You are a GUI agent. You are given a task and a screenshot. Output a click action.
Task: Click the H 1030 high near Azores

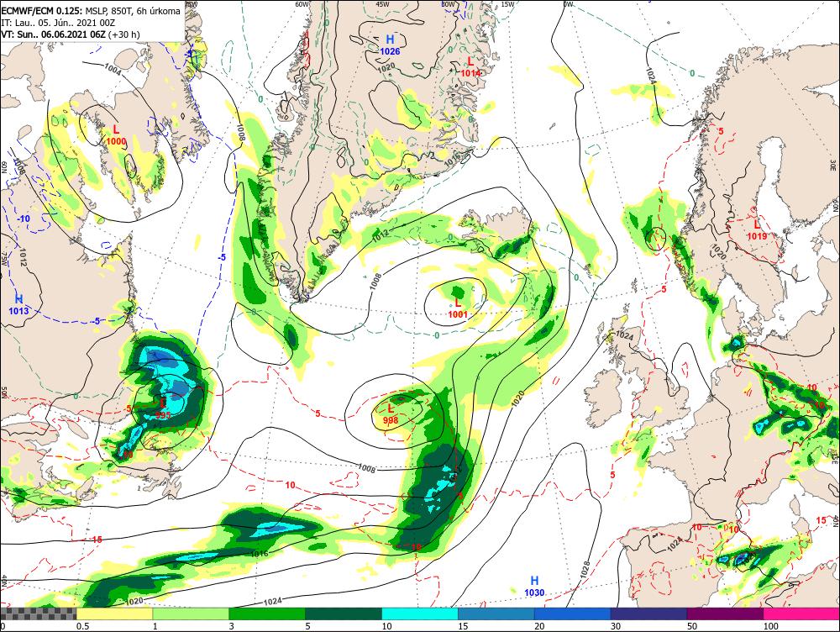pyautogui.click(x=534, y=587)
